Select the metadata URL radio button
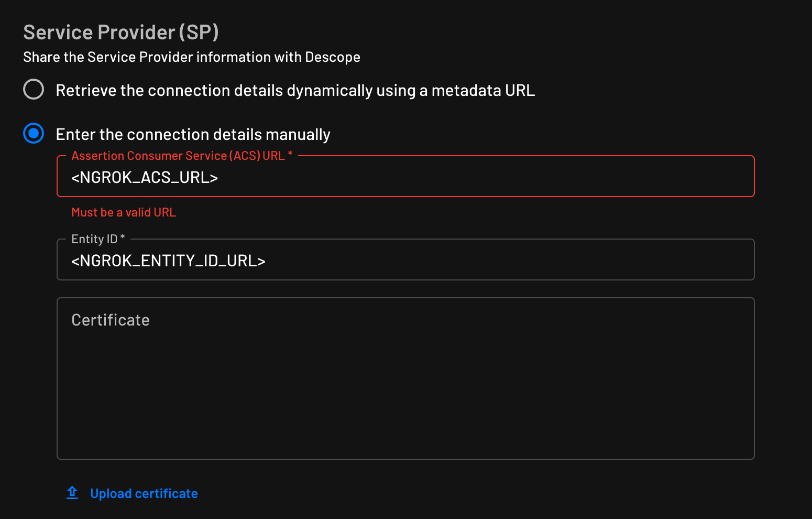The width and height of the screenshot is (812, 519). [33, 89]
